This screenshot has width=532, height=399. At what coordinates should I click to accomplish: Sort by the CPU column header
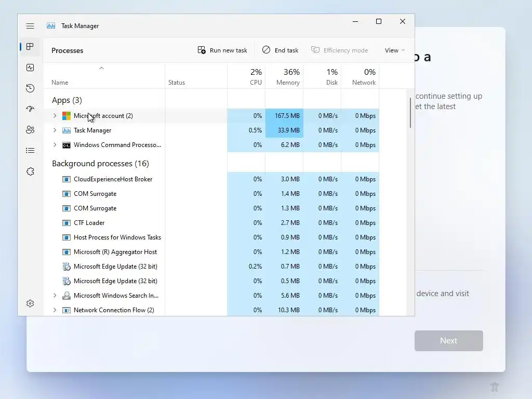(x=246, y=76)
